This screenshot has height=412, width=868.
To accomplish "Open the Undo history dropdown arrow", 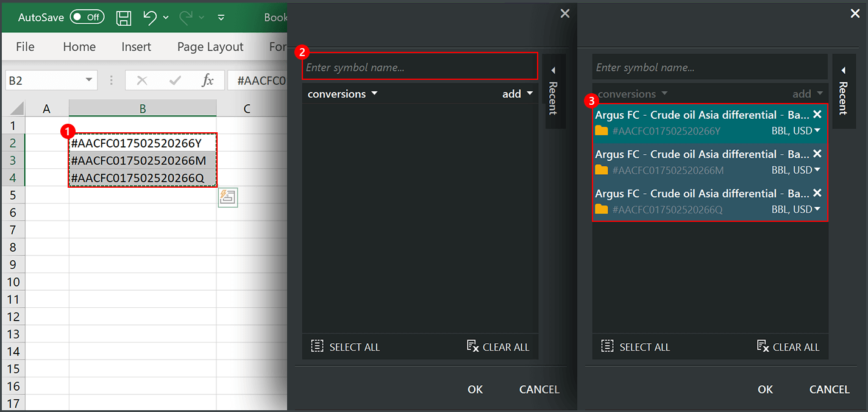I will coord(166,18).
